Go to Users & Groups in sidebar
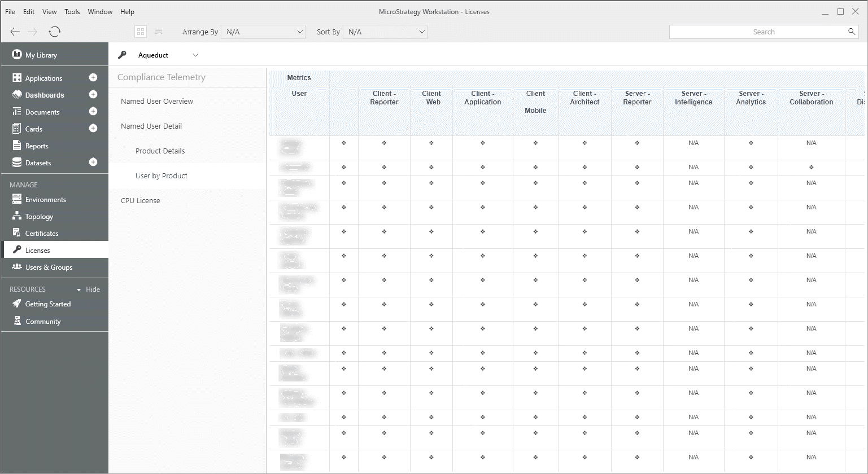This screenshot has width=868, height=474. click(x=49, y=267)
